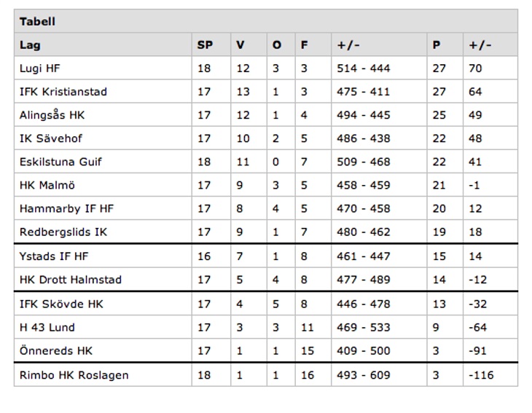Click IK Sävehof in the table
This screenshot has height=413, width=532.
(50, 138)
